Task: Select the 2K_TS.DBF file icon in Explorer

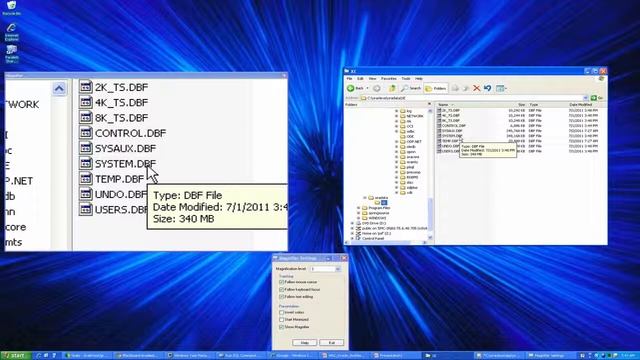Action: (x=439, y=110)
